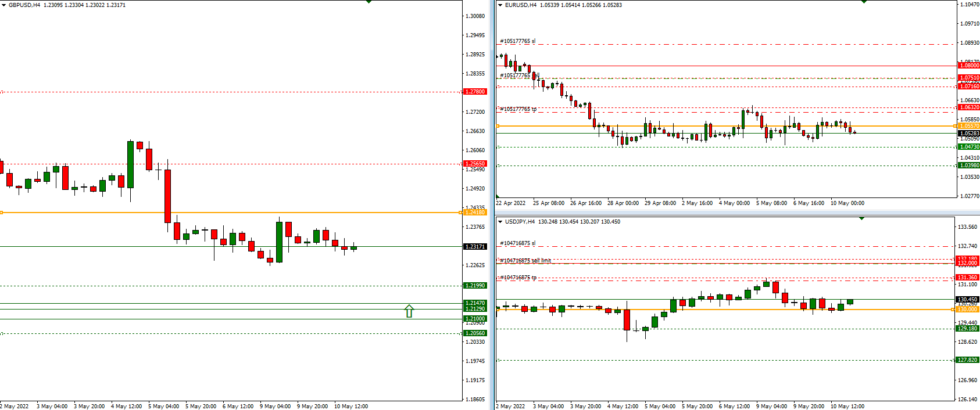Click the '#104716875 sell limit' order label
Viewport: 980px width, 410px height.
[525, 261]
